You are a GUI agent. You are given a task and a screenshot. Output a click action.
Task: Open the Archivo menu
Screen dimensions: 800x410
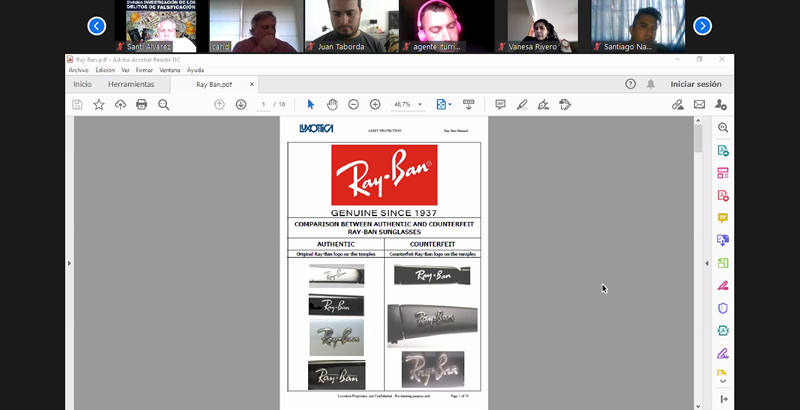[79, 70]
